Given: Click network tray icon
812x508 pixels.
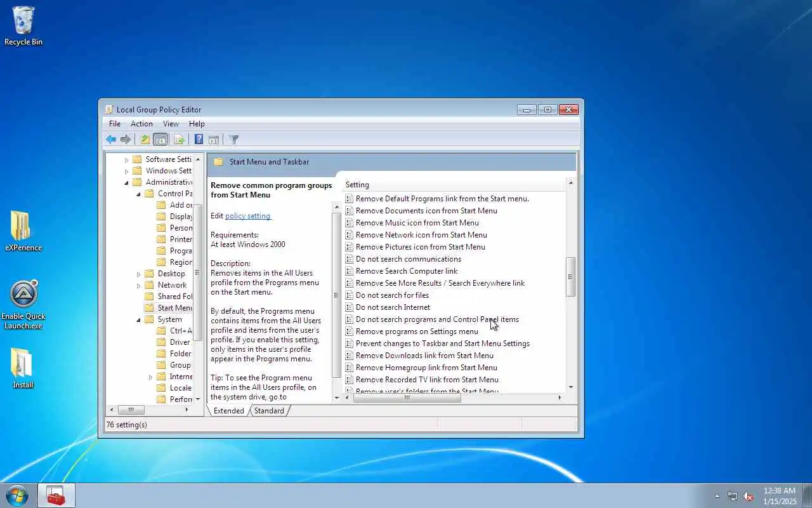Looking at the screenshot, I should (733, 497).
